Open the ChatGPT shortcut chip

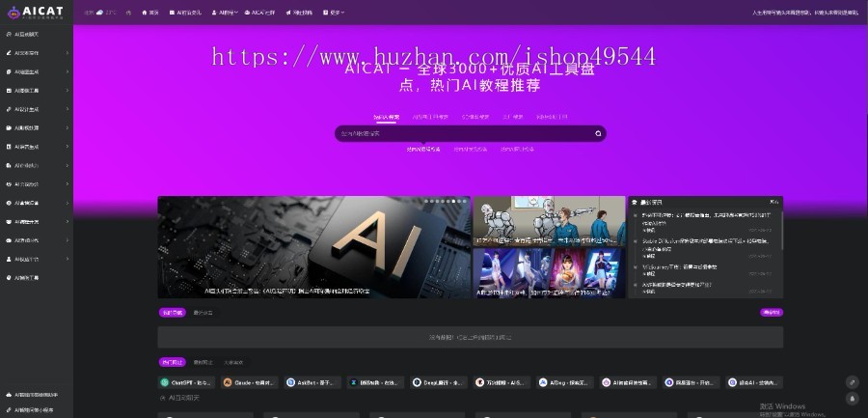186,382
